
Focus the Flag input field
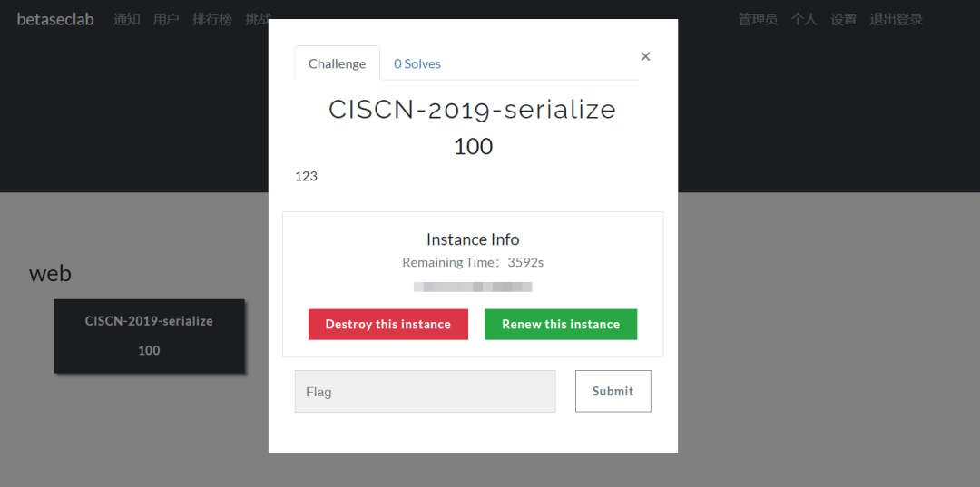click(x=425, y=392)
